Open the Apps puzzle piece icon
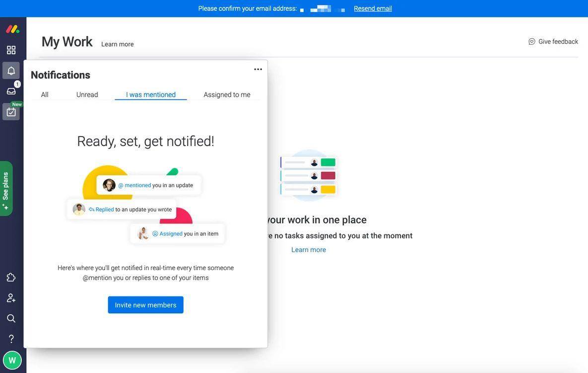The width and height of the screenshot is (588, 373). click(11, 277)
